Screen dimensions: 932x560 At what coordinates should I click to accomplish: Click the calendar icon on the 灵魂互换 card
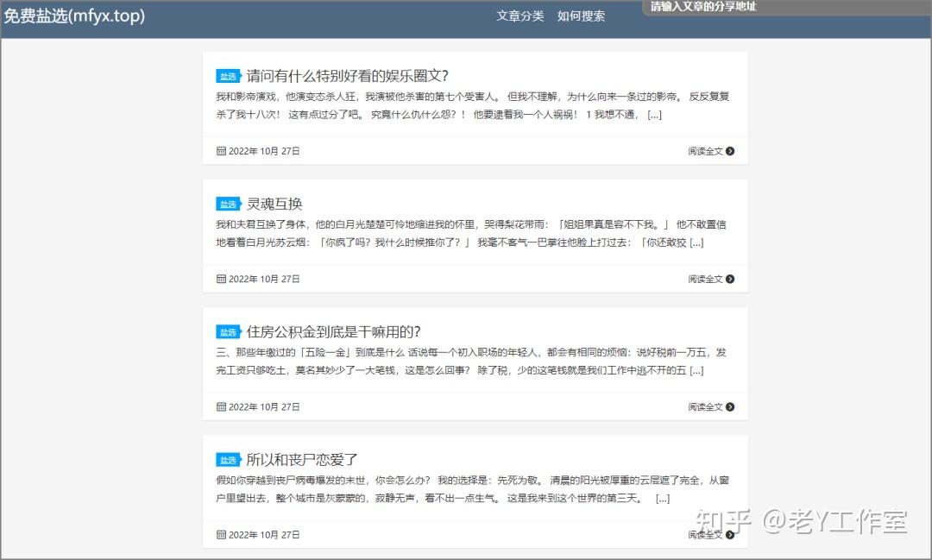coord(220,279)
